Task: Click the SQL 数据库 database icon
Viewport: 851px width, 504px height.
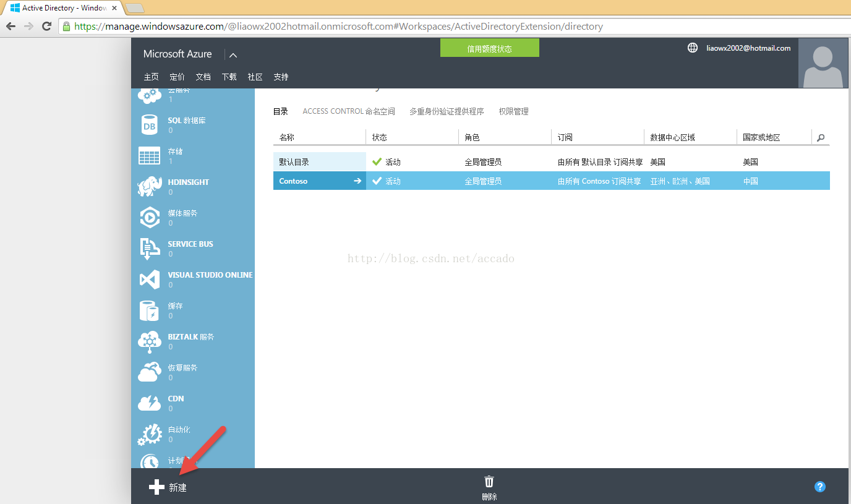Action: coord(150,125)
